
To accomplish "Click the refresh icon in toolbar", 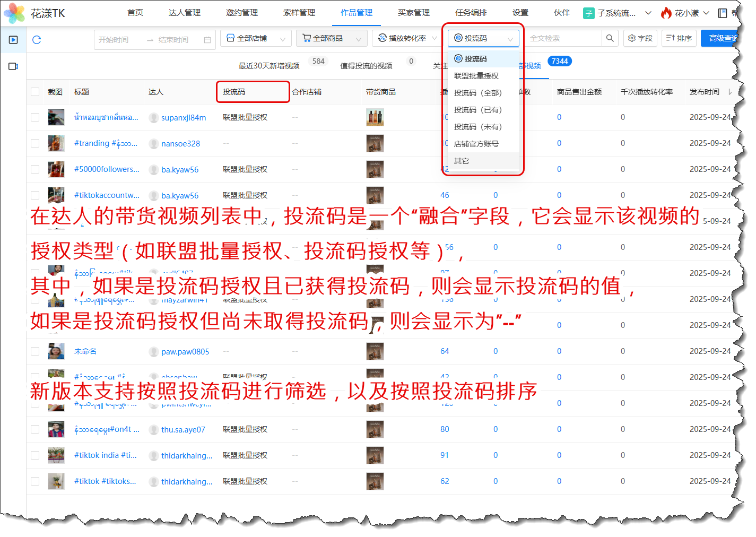I will coord(37,40).
